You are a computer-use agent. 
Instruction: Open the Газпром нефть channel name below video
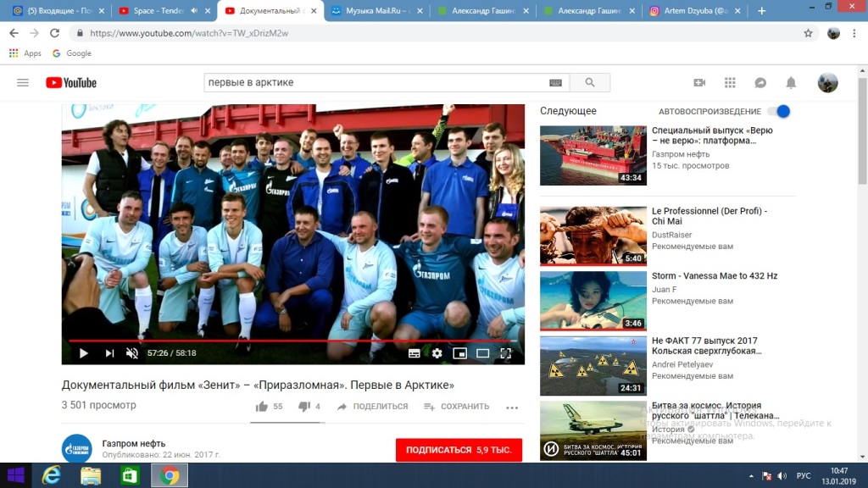[x=133, y=443]
